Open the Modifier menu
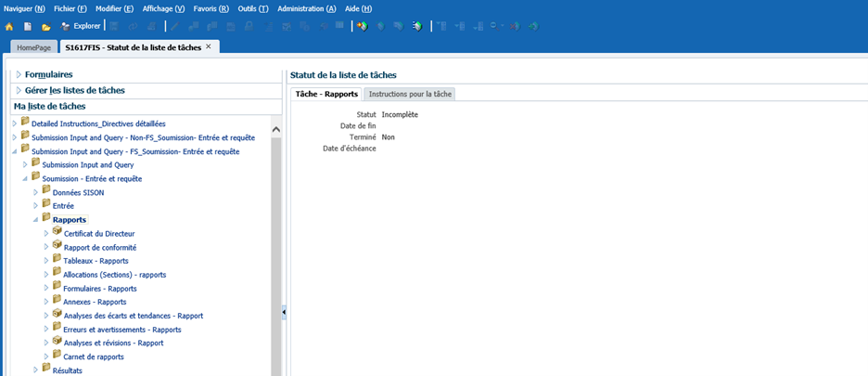Screen dimensions: 868x376 [x=115, y=9]
